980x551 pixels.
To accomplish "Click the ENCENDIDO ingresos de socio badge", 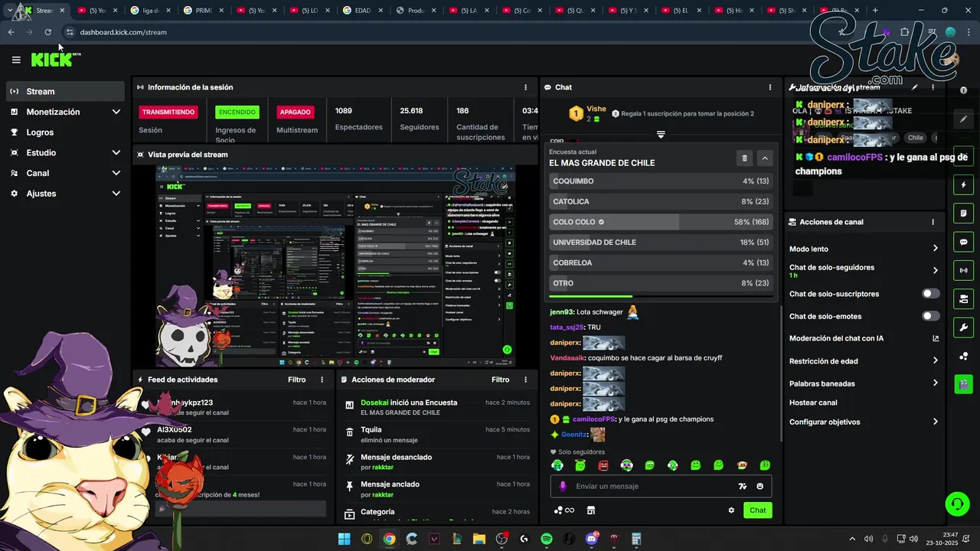I will (x=237, y=112).
